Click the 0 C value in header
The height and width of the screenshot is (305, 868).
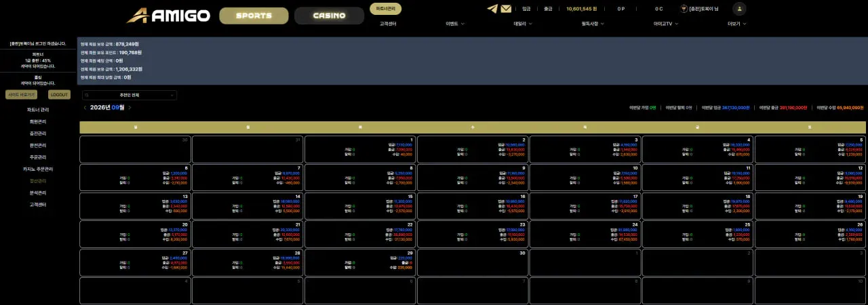pyautogui.click(x=659, y=9)
